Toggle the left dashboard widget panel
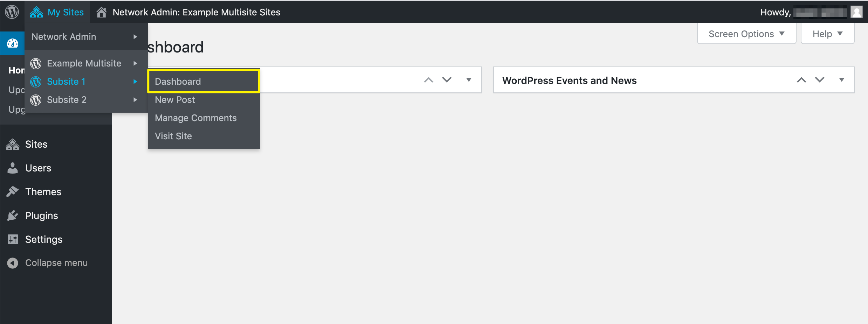 pyautogui.click(x=469, y=80)
